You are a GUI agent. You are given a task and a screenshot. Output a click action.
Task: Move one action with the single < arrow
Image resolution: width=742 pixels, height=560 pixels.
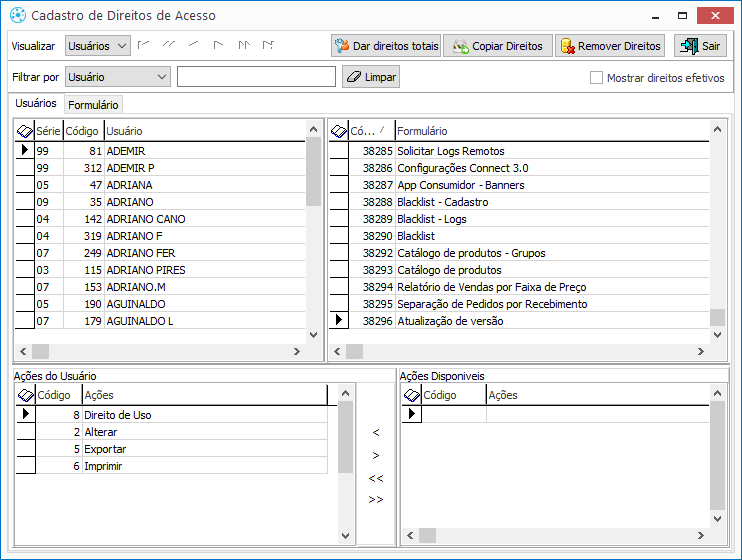coord(376,432)
